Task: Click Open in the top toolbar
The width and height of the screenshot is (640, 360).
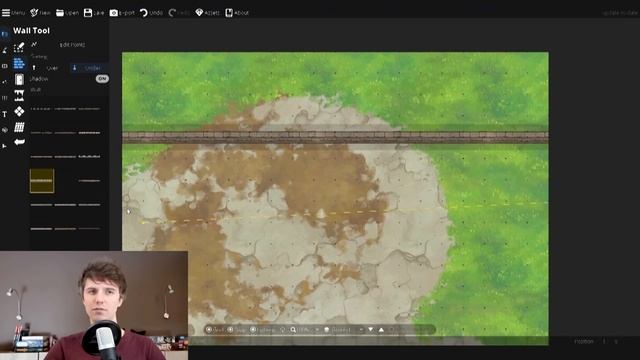Action: click(67, 13)
